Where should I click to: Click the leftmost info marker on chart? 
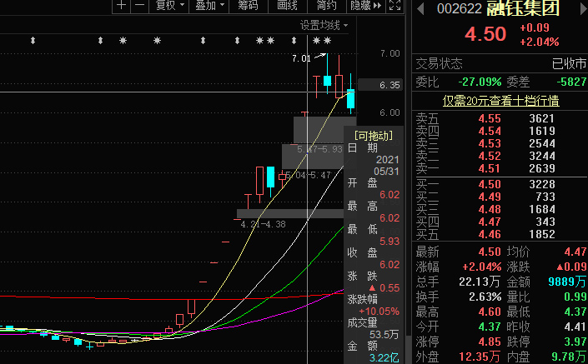tap(32, 40)
